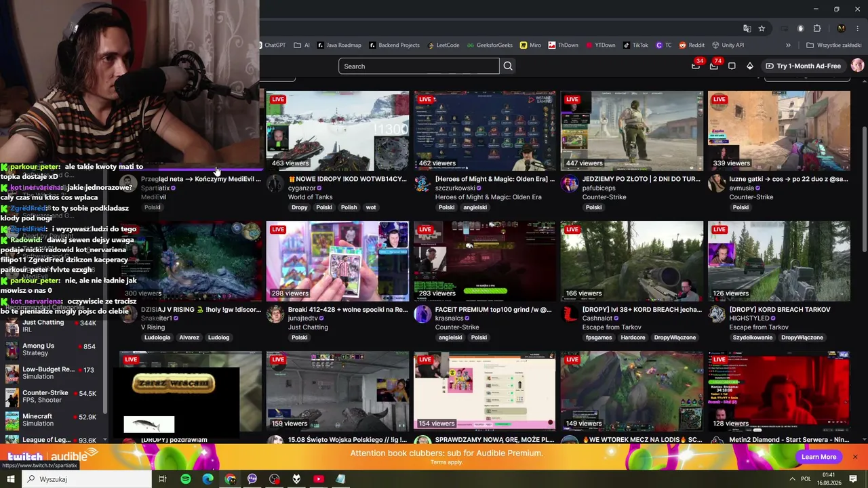Click the browser translate page icon

(747, 28)
